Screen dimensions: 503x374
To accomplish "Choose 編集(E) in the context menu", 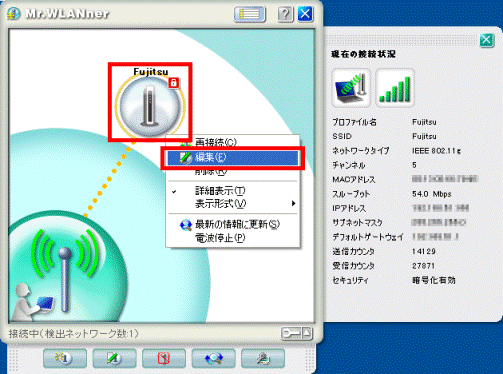I will coord(233,157).
